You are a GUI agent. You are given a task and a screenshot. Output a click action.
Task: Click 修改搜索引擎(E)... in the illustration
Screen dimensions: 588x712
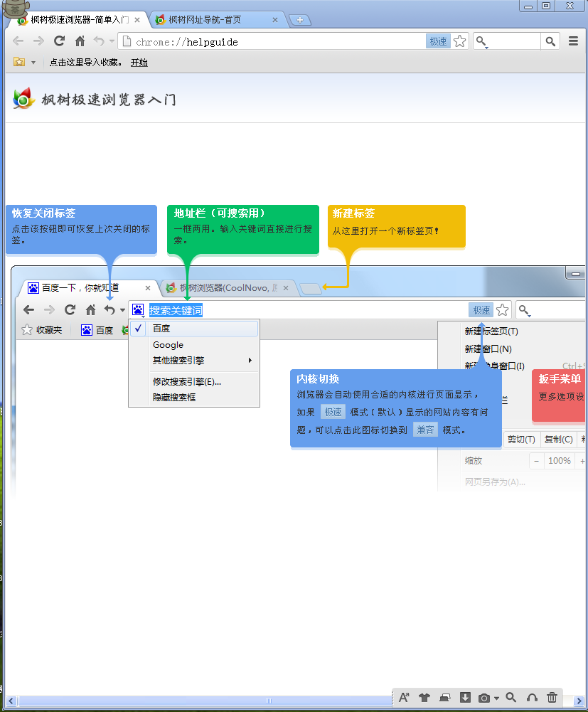tap(194, 382)
